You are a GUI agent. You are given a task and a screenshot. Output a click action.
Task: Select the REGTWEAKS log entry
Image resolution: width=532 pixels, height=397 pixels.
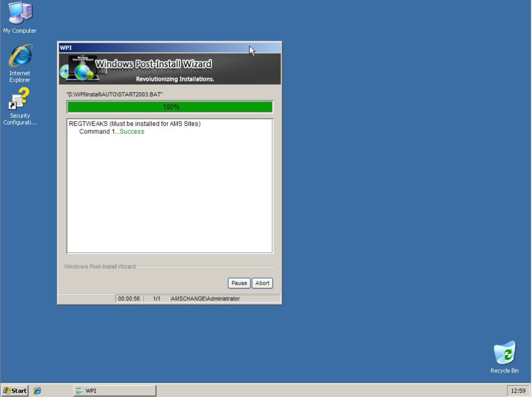tap(135, 124)
